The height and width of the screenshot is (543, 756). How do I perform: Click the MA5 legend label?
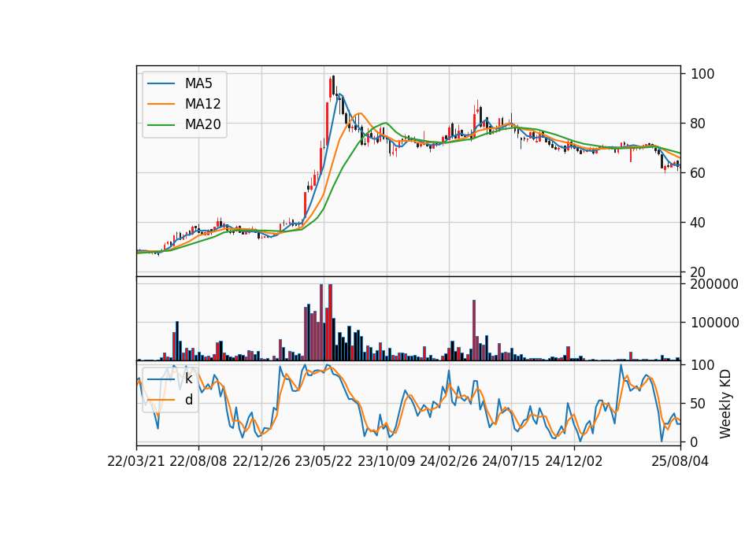[x=198, y=83]
